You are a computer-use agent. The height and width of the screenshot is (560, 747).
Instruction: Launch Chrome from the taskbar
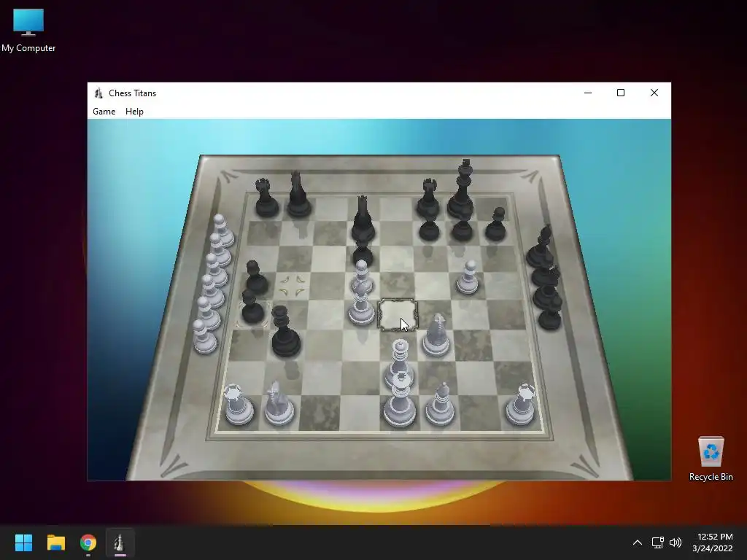point(88,542)
